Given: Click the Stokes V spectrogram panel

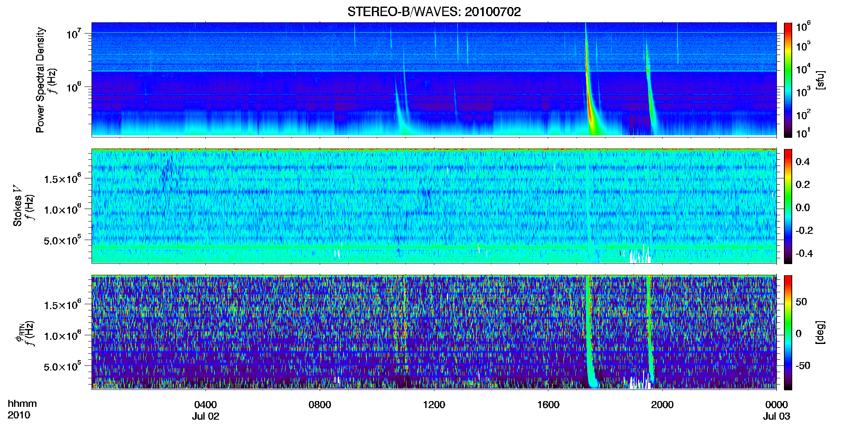Looking at the screenshot, I should coord(434,206).
